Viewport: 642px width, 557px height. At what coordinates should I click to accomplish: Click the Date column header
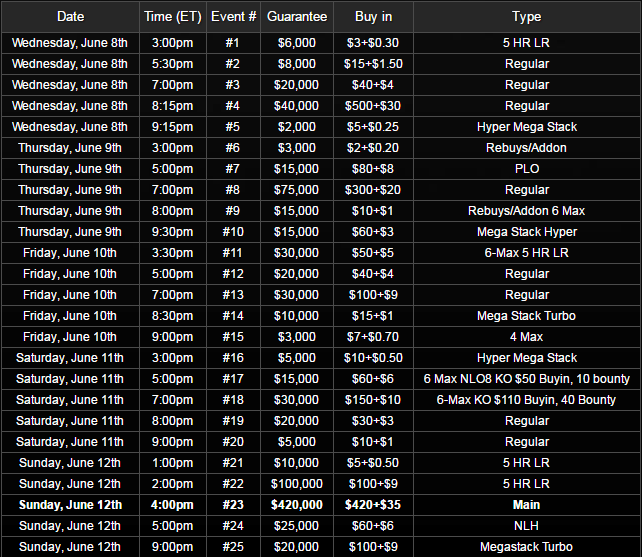70,16
